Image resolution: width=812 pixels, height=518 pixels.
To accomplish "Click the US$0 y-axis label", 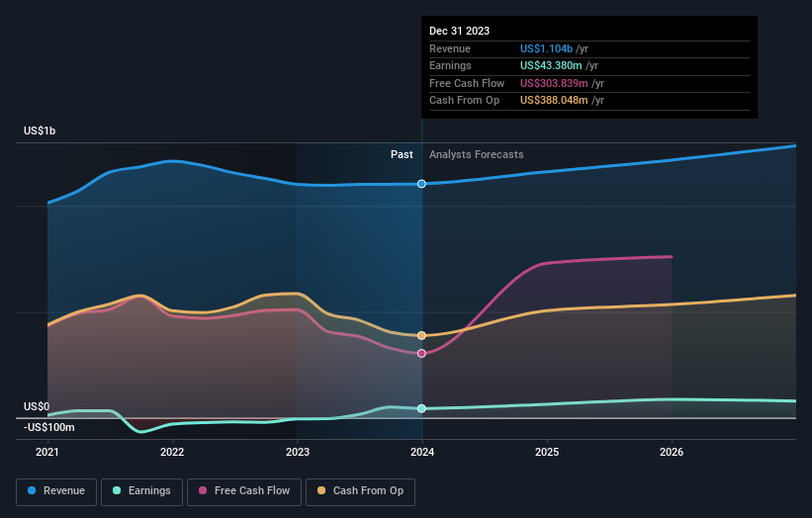I will point(37,406).
